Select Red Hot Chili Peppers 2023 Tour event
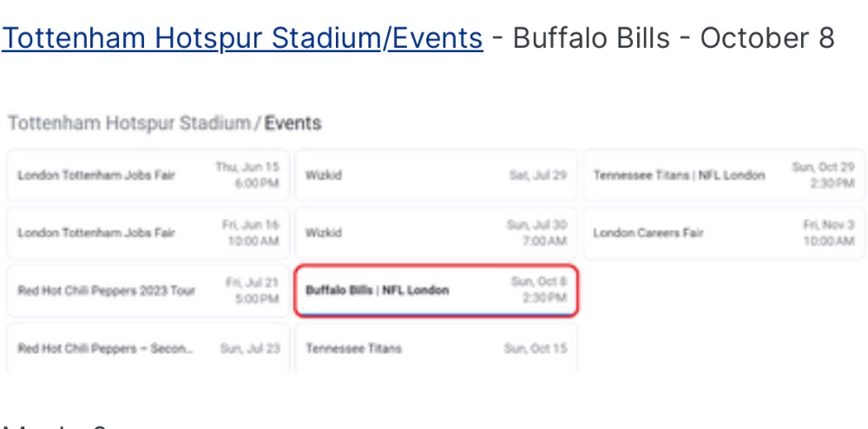Viewport: 868px width, 429px height. [x=148, y=291]
